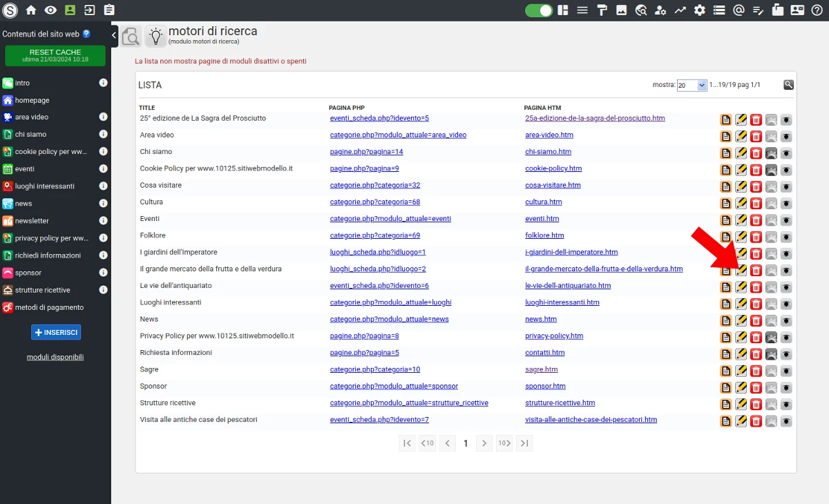Click the red trash icon for Cultura row
Screen dimensions: 829x504
756,203
